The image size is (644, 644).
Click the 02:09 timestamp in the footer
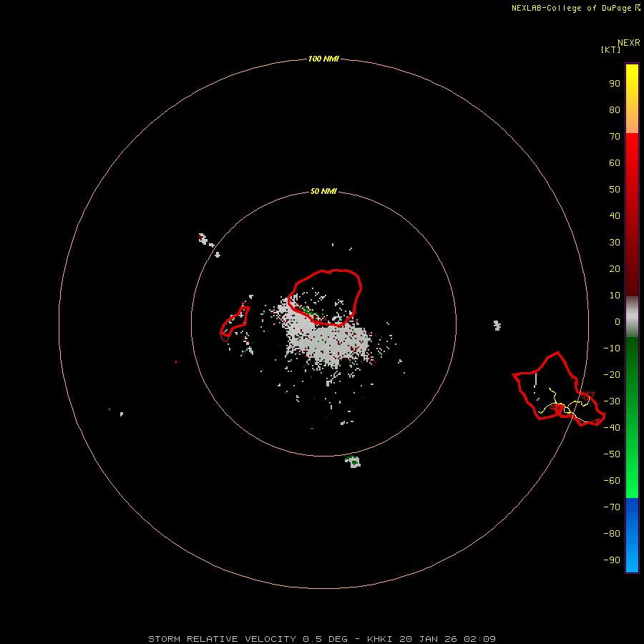[x=479, y=639]
